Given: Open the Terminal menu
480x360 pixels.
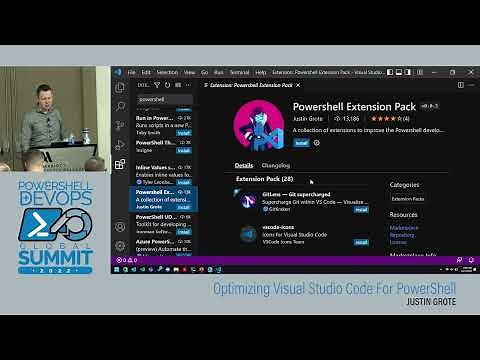Looking at the screenshot, I should 239,72.
